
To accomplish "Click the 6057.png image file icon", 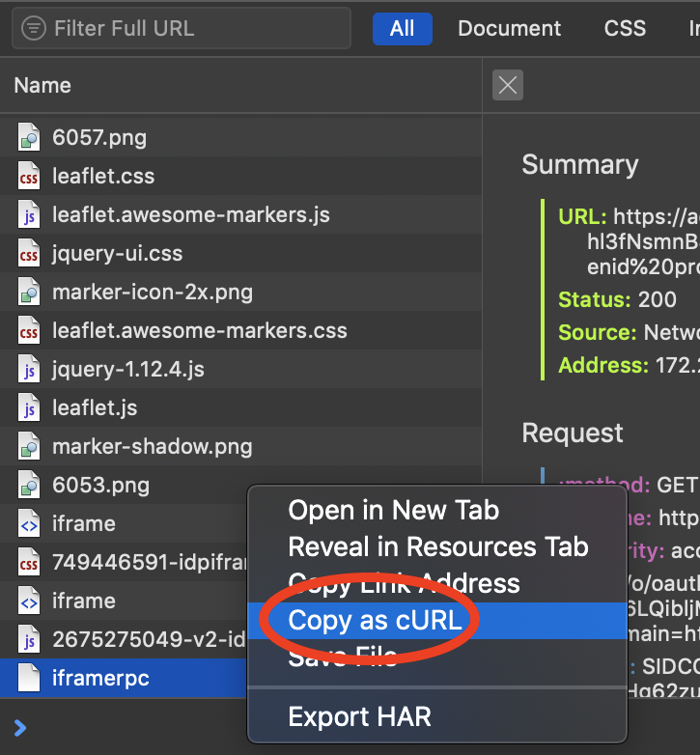I will pyautogui.click(x=29, y=138).
